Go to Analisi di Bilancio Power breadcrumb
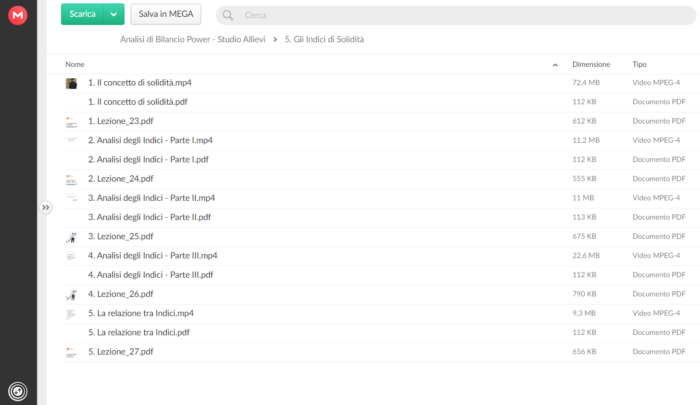This screenshot has height=405, width=700. coord(192,39)
